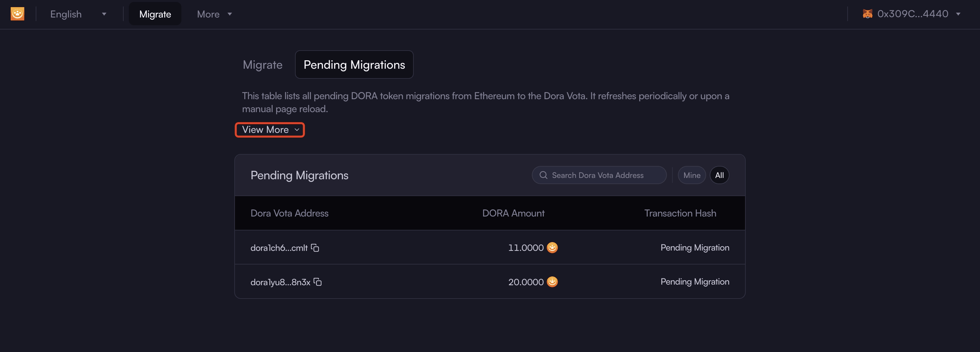Click the MetaMask fox wallet icon
980x352 pixels.
(867, 14)
